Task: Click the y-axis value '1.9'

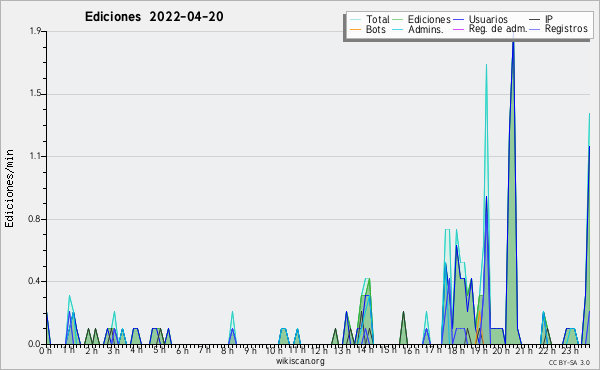Action: (35, 31)
